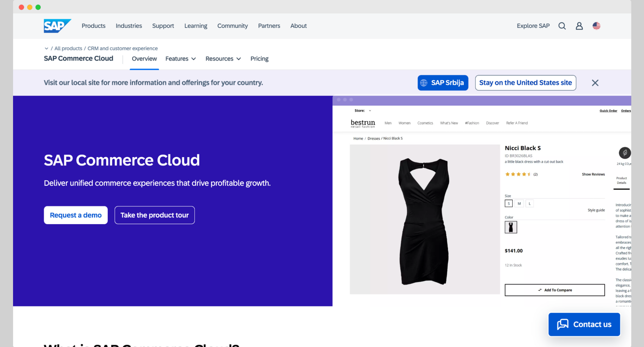Click Request a demo
Image resolution: width=644 pixels, height=347 pixels.
[x=76, y=215]
